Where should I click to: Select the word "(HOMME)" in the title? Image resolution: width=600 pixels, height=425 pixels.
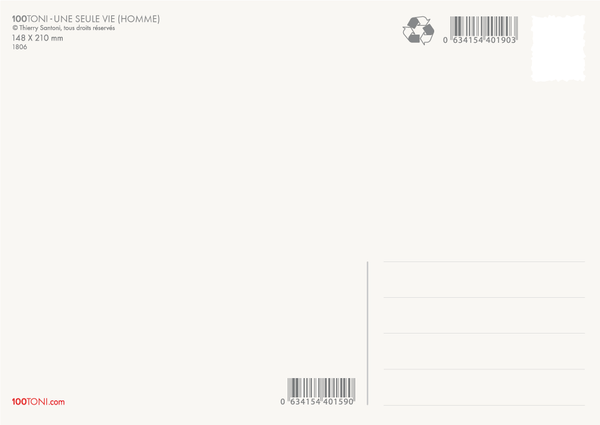coord(139,18)
